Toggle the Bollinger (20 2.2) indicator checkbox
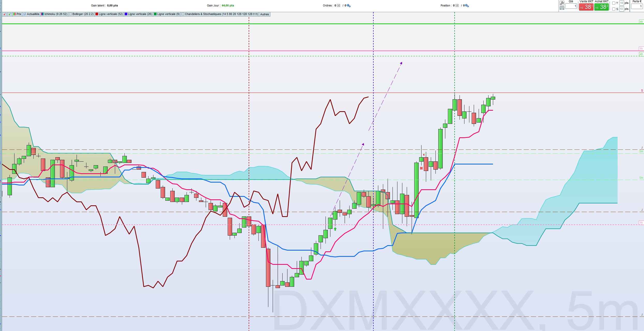 (x=70, y=14)
